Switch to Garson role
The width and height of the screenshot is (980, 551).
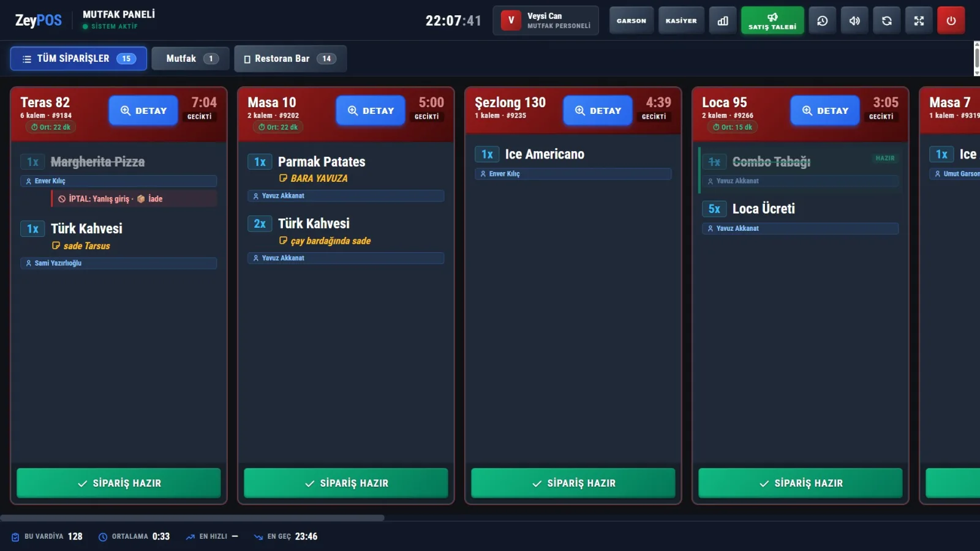click(x=631, y=21)
